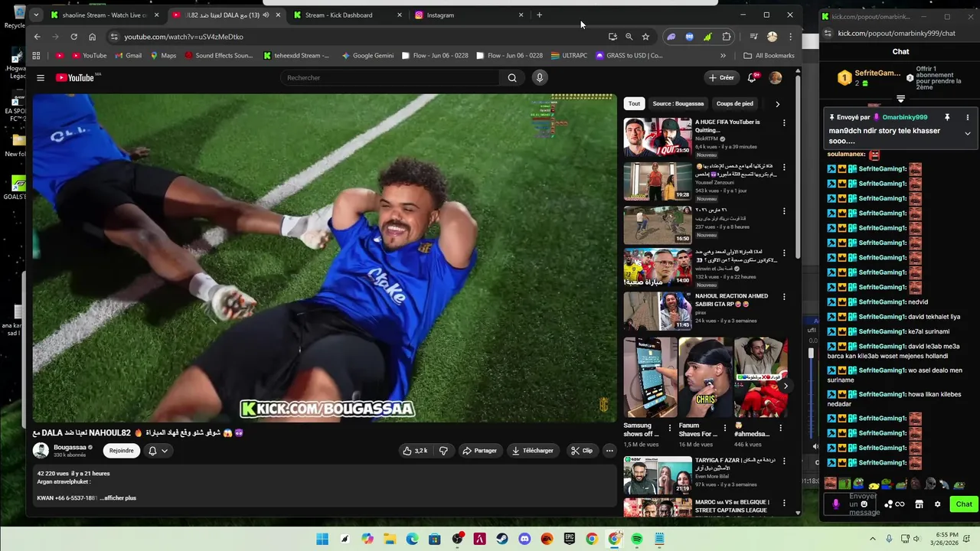This screenshot has width=980, height=551.
Task: Click the Créer button
Action: point(721,77)
